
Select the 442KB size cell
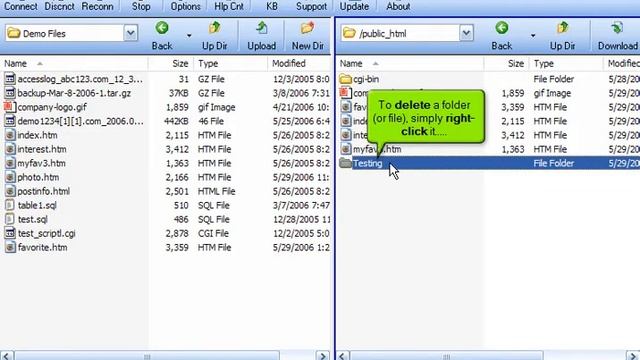pyautogui.click(x=176, y=121)
